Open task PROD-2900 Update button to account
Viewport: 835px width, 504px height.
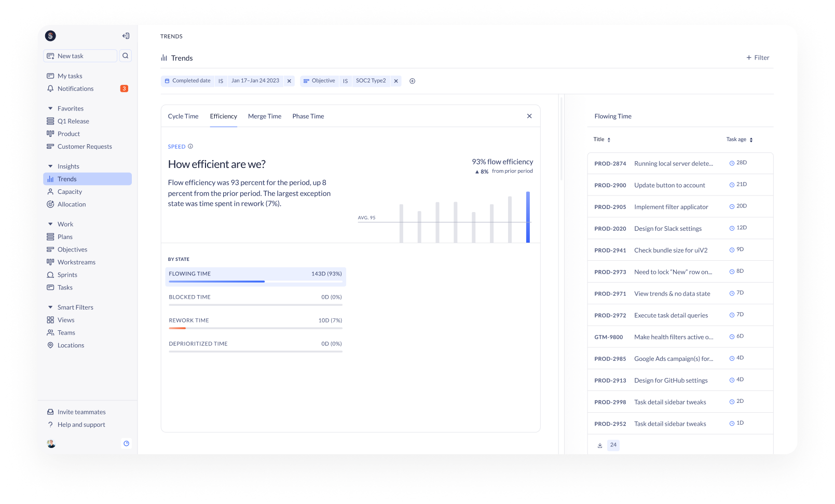pyautogui.click(x=680, y=185)
